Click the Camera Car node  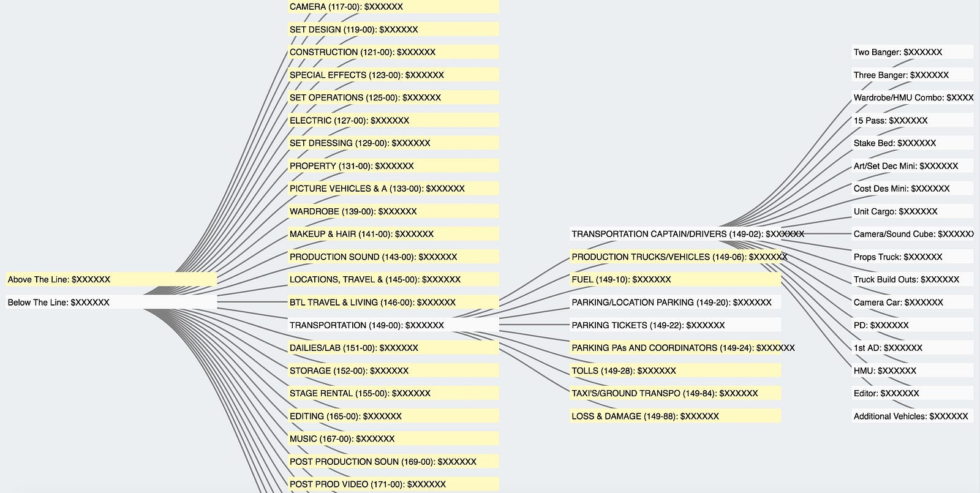[x=913, y=302]
